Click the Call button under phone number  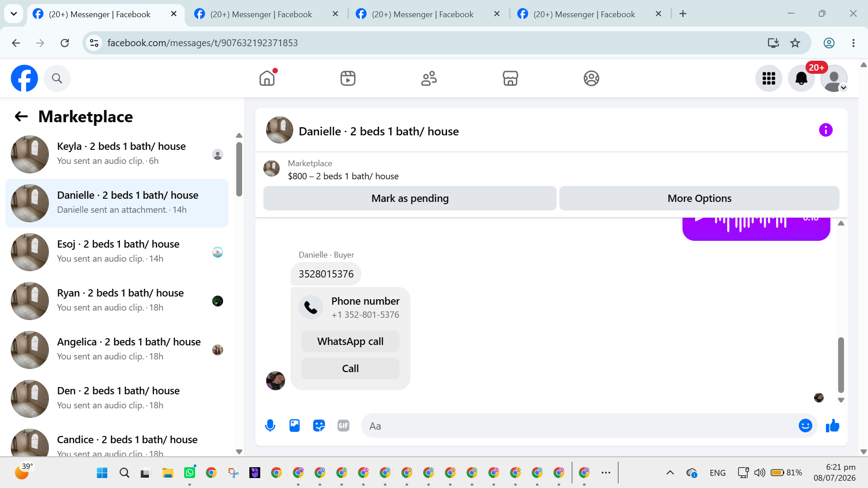click(x=350, y=368)
